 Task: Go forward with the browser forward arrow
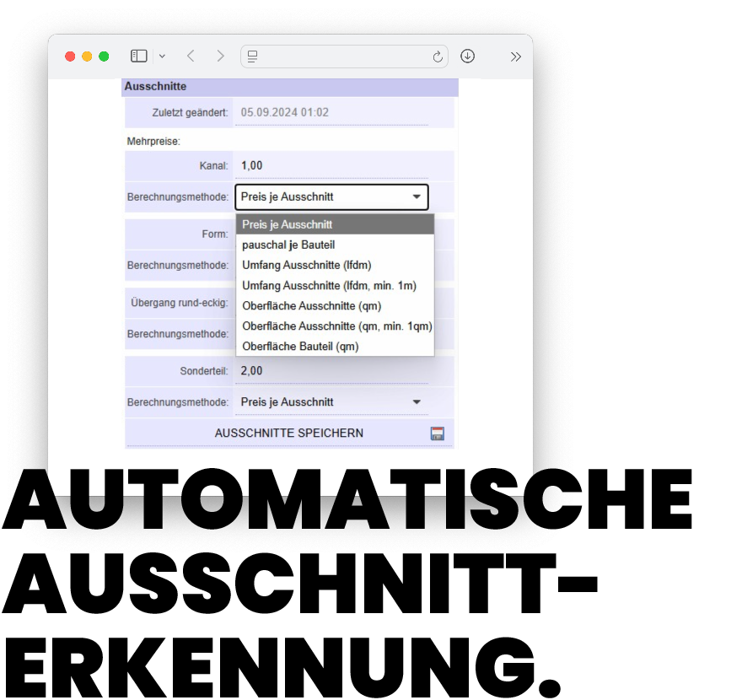tap(220, 57)
